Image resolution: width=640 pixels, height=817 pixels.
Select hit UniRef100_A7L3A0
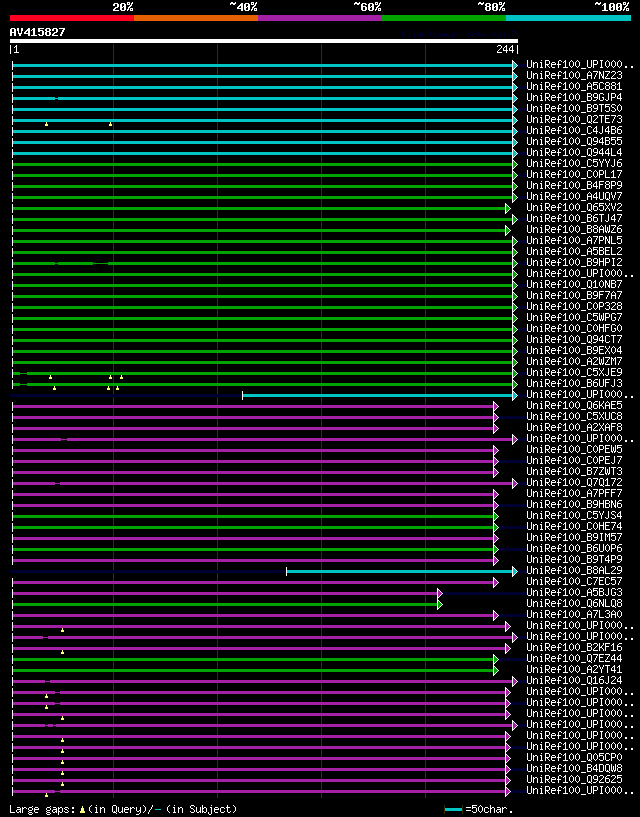point(574,614)
